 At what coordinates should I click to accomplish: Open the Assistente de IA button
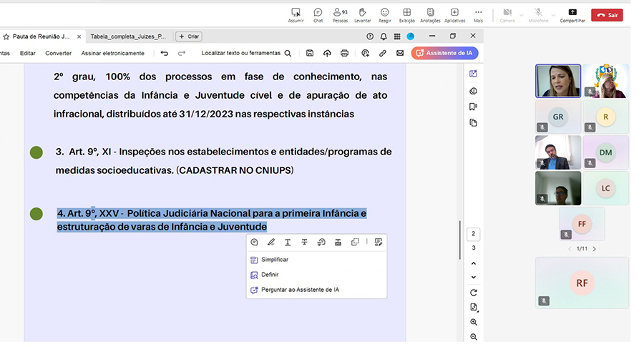(x=444, y=53)
